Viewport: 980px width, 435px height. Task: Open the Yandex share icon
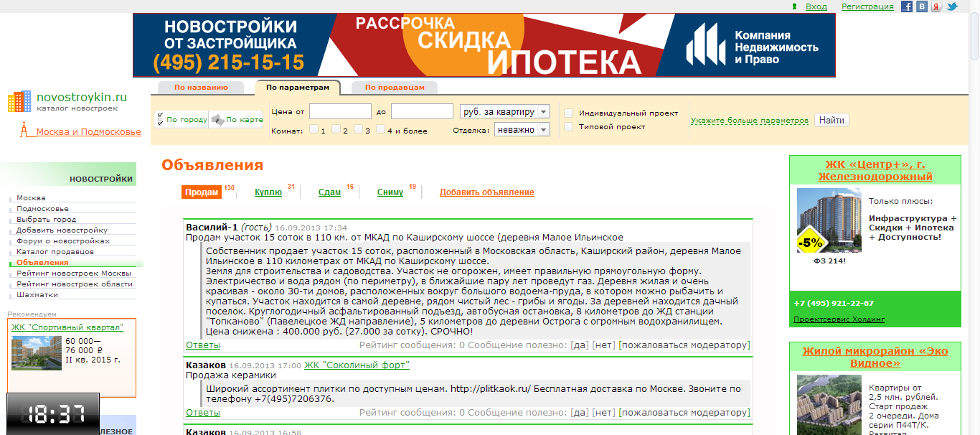(937, 6)
